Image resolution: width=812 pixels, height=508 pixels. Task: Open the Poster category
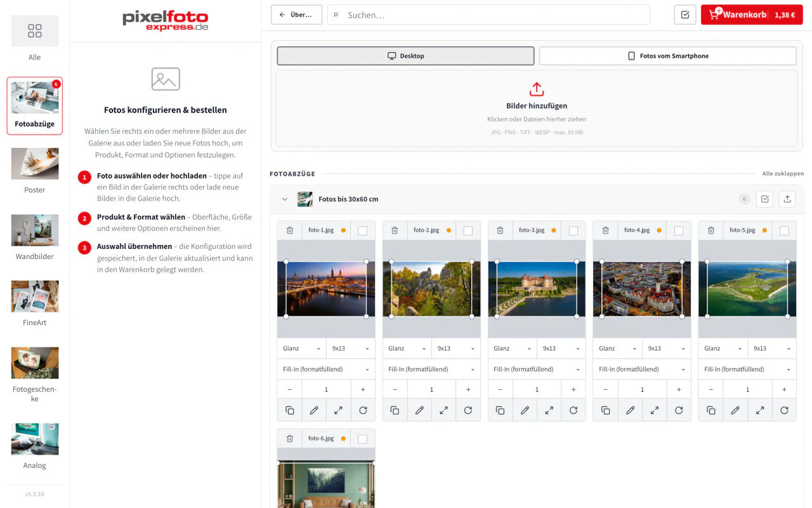(x=35, y=171)
